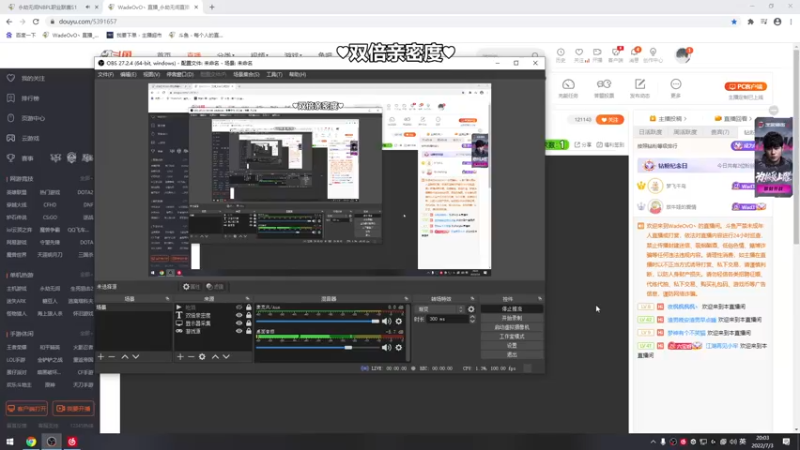Click 我的关注 heart icon in Douyu sidebar
Viewport: 800px width, 450px height.
pyautogui.click(x=11, y=78)
